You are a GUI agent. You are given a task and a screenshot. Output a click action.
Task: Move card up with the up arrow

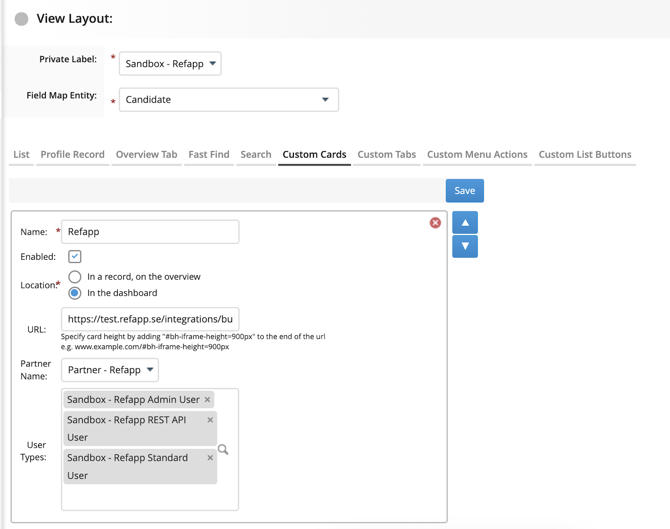tap(465, 222)
